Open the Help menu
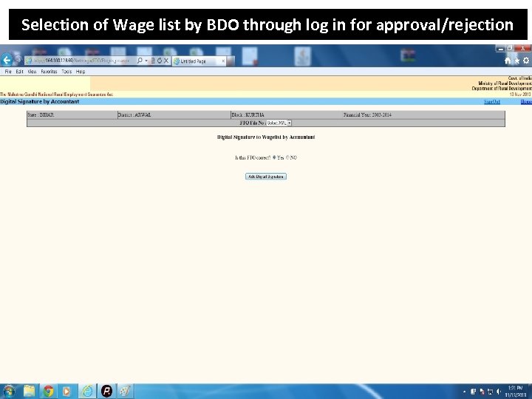This screenshot has width=532, height=399. (81, 72)
